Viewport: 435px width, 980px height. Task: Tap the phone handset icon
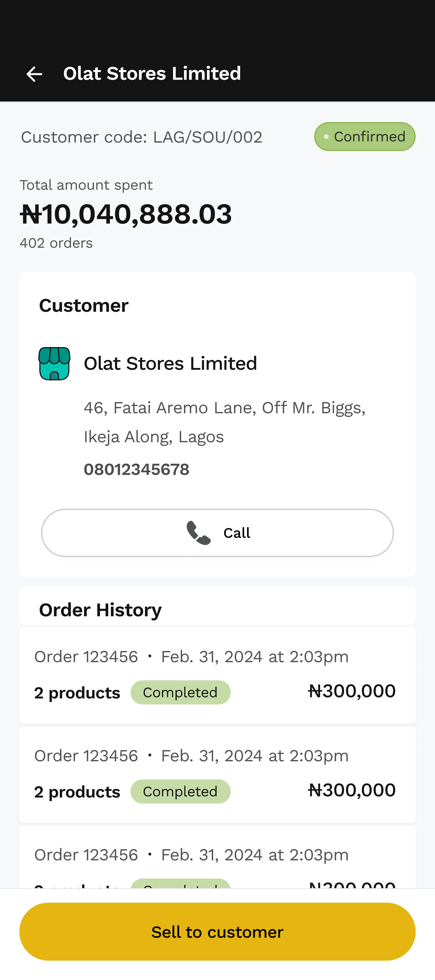point(198,533)
